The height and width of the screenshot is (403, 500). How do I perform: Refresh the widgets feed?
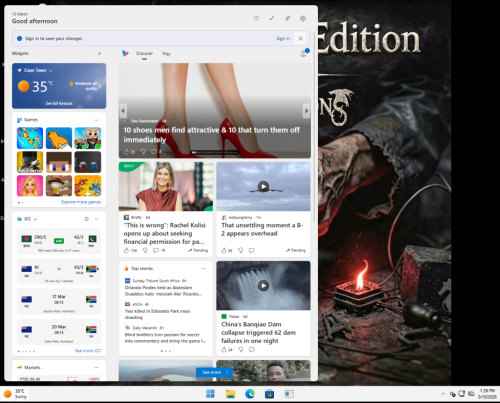(256, 18)
